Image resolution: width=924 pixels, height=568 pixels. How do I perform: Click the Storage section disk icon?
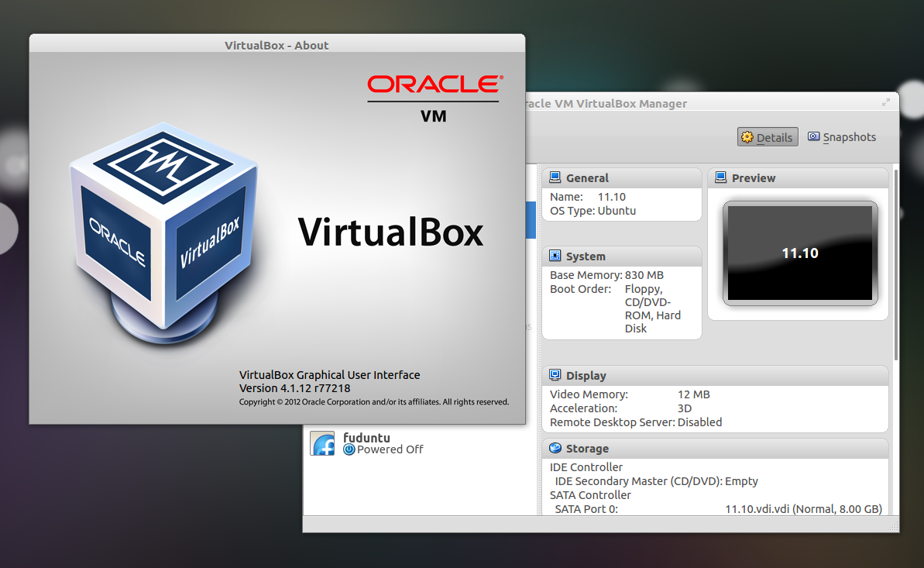point(555,448)
